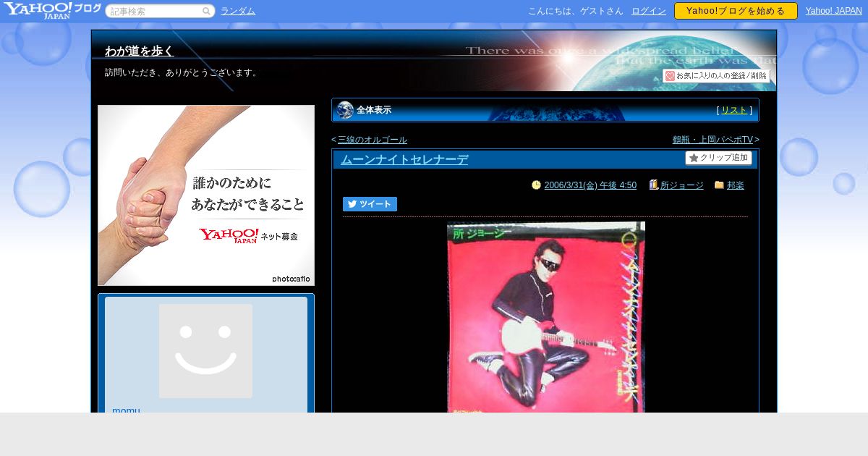Click the ツイート button

(370, 204)
